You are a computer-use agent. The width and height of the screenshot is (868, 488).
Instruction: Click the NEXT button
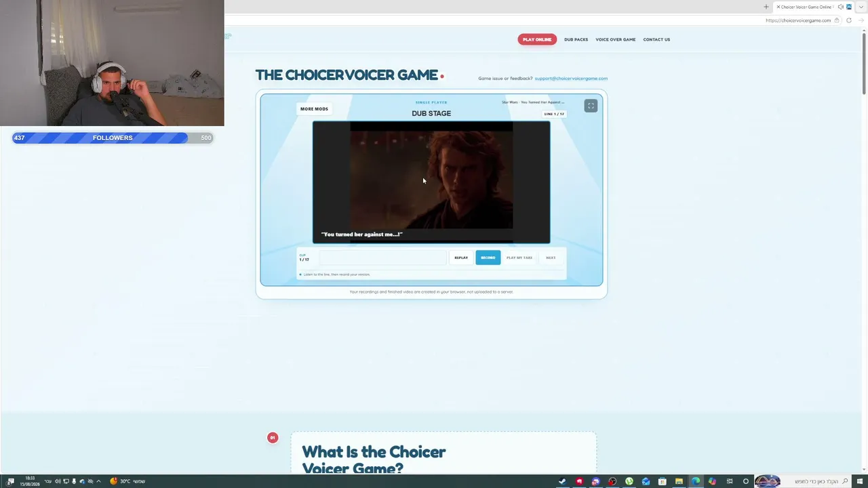pos(551,258)
